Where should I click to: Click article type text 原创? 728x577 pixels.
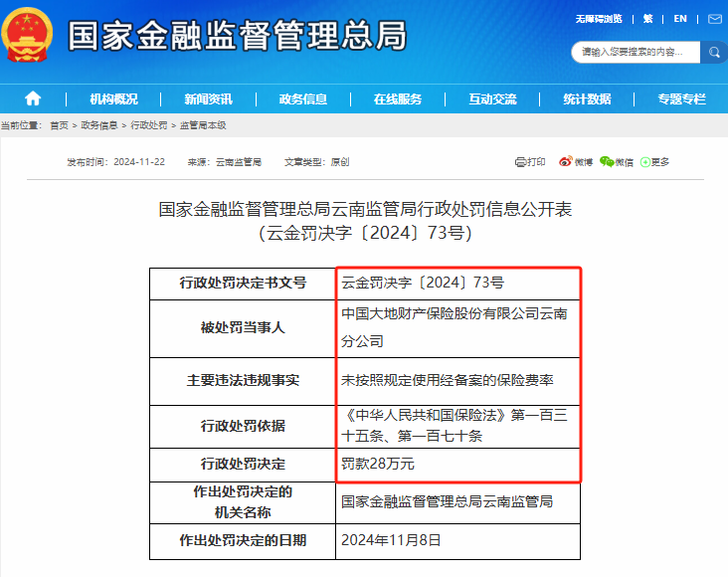coord(340,162)
